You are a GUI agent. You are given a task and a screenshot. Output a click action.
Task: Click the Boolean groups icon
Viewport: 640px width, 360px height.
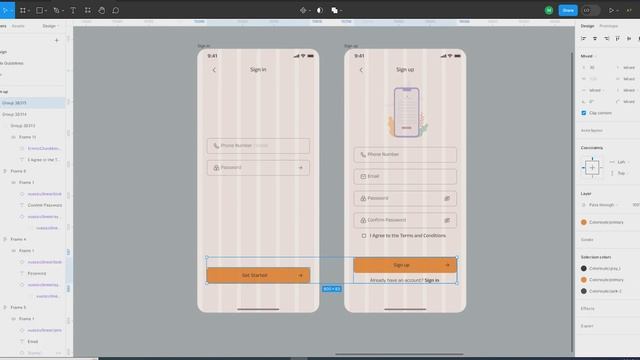[335, 10]
